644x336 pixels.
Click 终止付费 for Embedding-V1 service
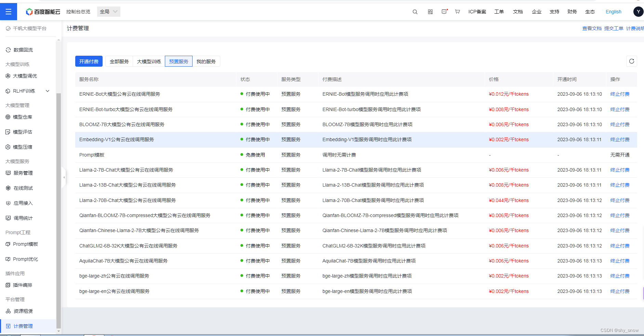(620, 139)
